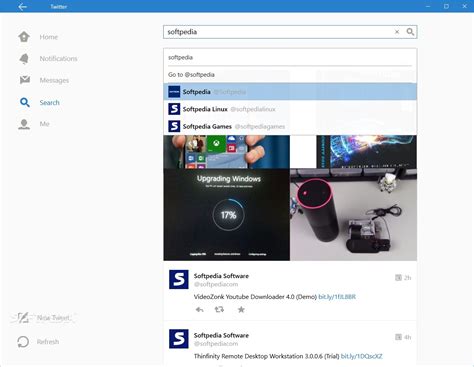Go back with the title bar arrow
This screenshot has width=474, height=367.
point(22,6)
